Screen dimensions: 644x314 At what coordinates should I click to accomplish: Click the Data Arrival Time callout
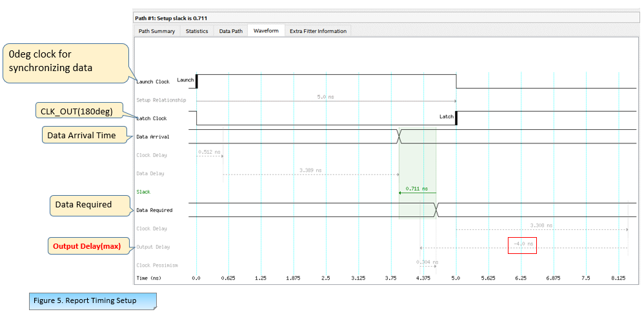pos(81,135)
